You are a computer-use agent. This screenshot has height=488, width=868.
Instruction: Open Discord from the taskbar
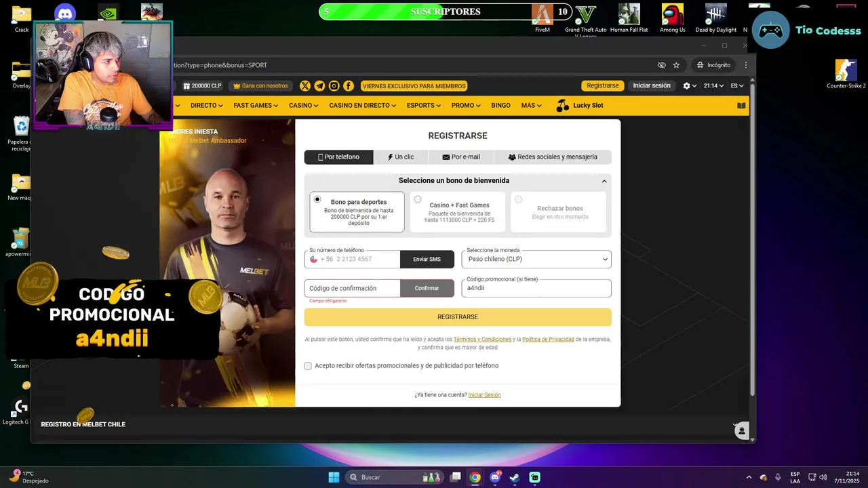pyautogui.click(x=495, y=477)
